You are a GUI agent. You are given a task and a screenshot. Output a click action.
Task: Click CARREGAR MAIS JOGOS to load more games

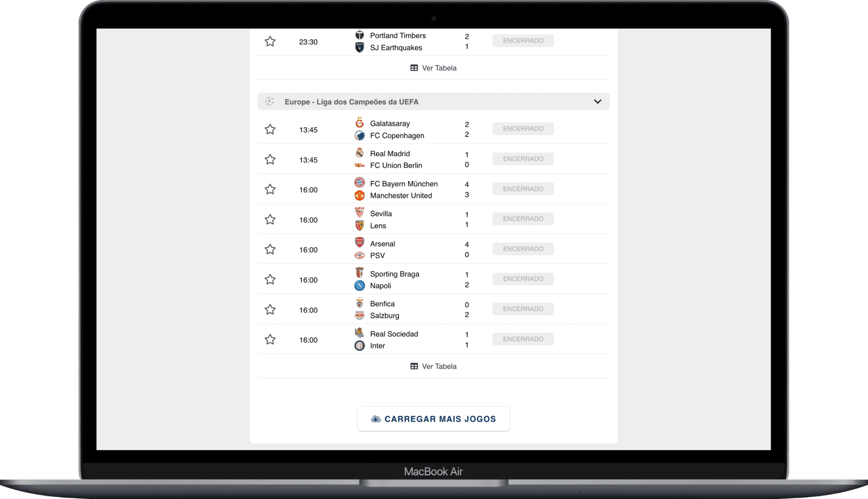point(434,419)
